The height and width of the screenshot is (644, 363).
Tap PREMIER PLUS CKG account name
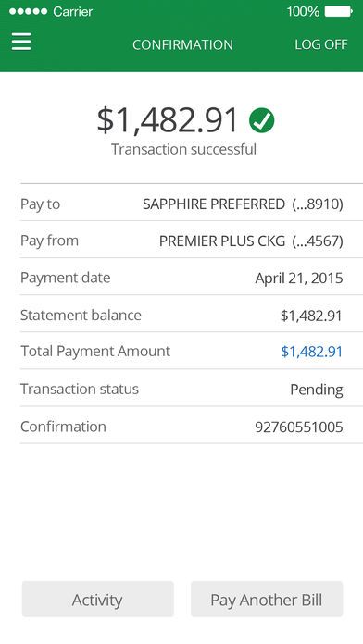tap(222, 241)
